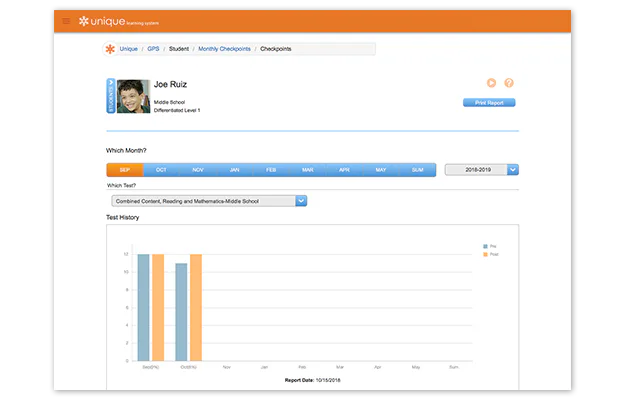Click the Print Report button
This screenshot has height=400, width=625.
[x=489, y=103]
